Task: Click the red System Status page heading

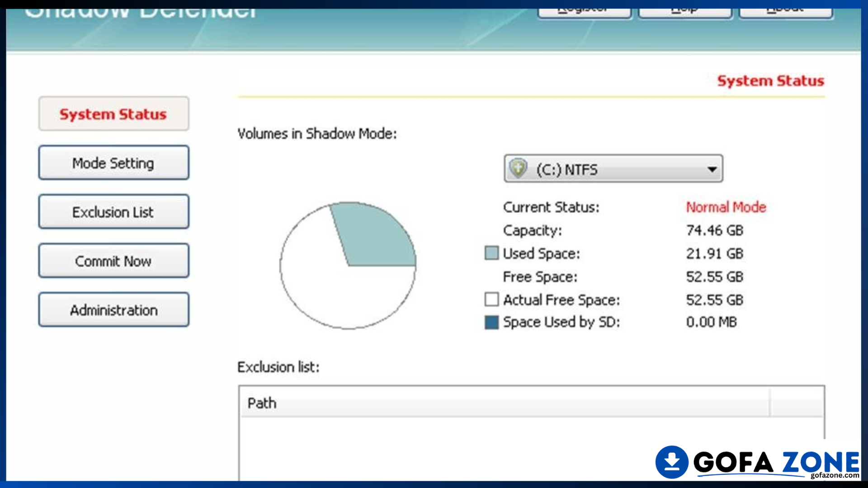Action: point(771,81)
